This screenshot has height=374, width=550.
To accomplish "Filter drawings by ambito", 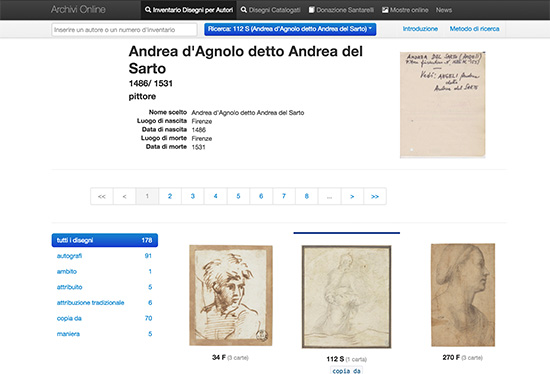I will [105, 272].
